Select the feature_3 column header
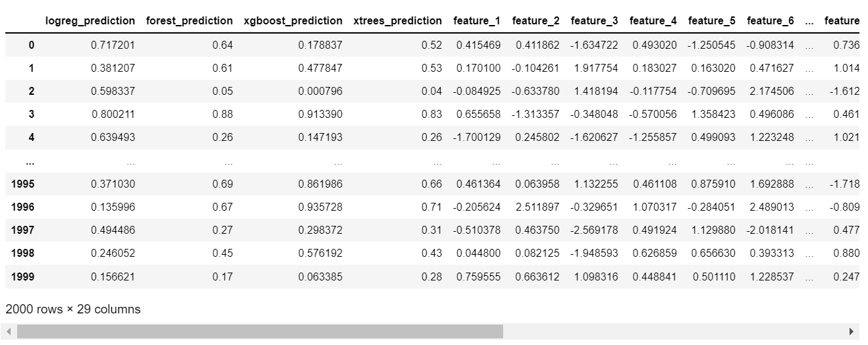The image size is (868, 345). point(595,20)
